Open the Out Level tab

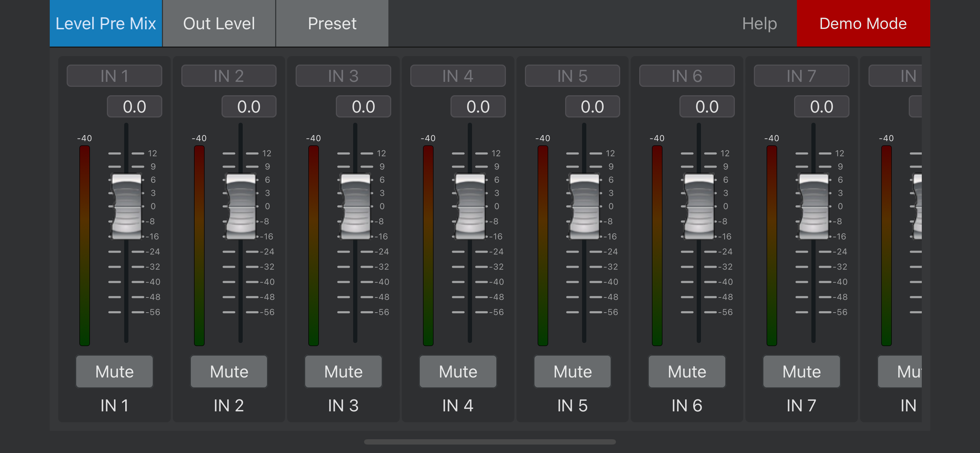coord(219,23)
